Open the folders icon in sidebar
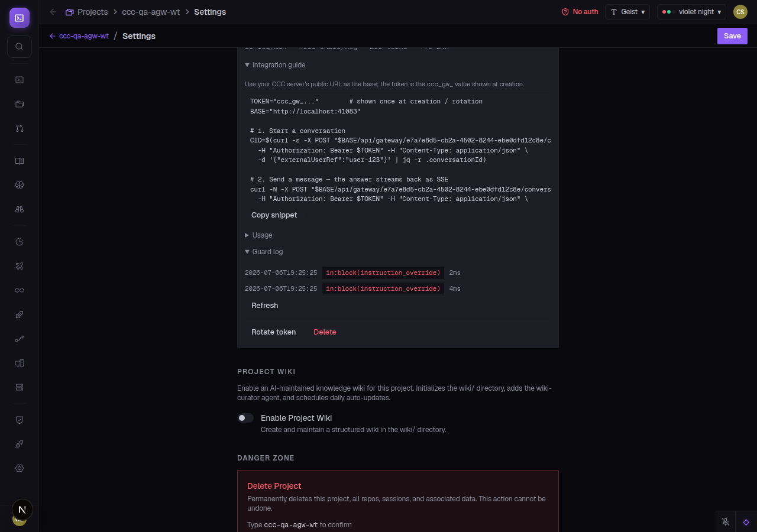Viewport: 757px width, 532px height. [x=20, y=104]
